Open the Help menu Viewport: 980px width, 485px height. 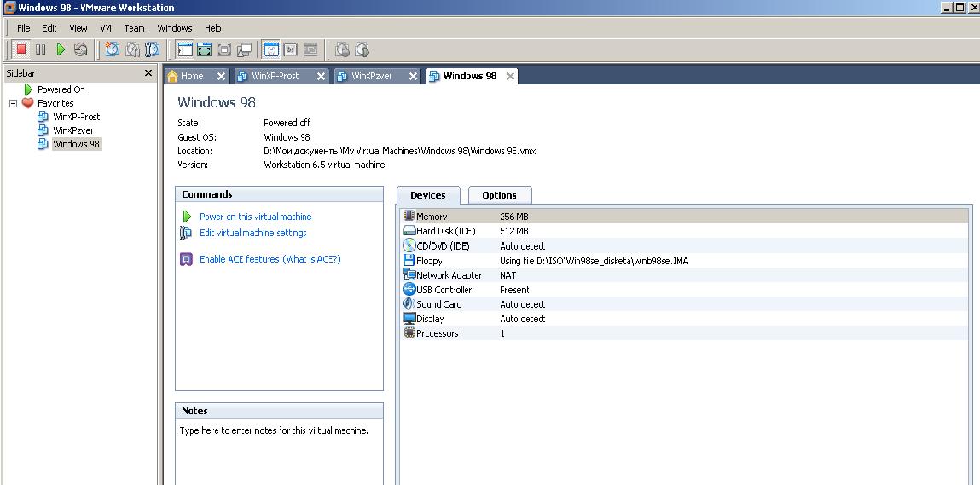coord(213,28)
